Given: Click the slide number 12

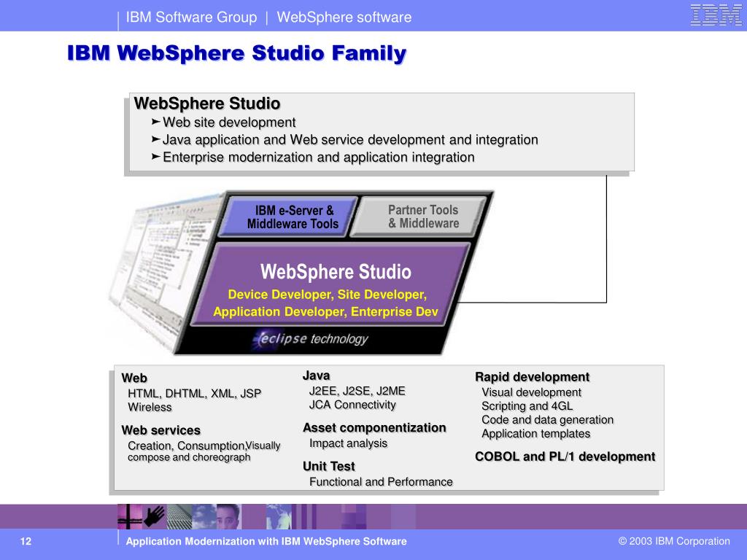Looking at the screenshot, I should 26,542.
